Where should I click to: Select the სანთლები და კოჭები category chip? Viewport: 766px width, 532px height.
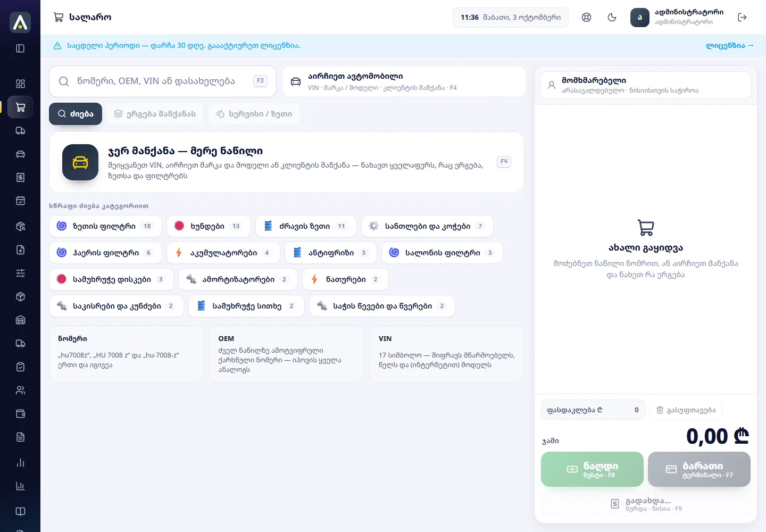427,226
